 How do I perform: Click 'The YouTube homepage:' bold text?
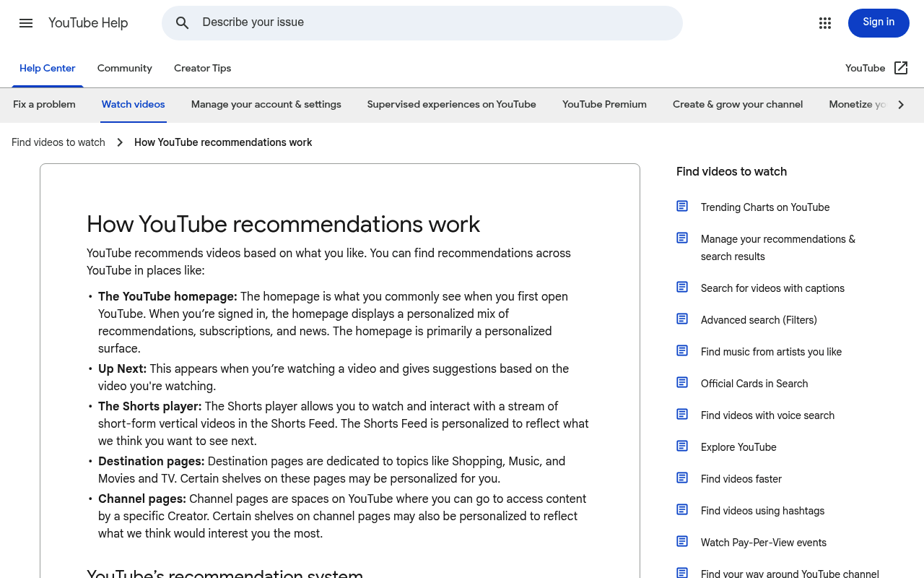(x=167, y=296)
